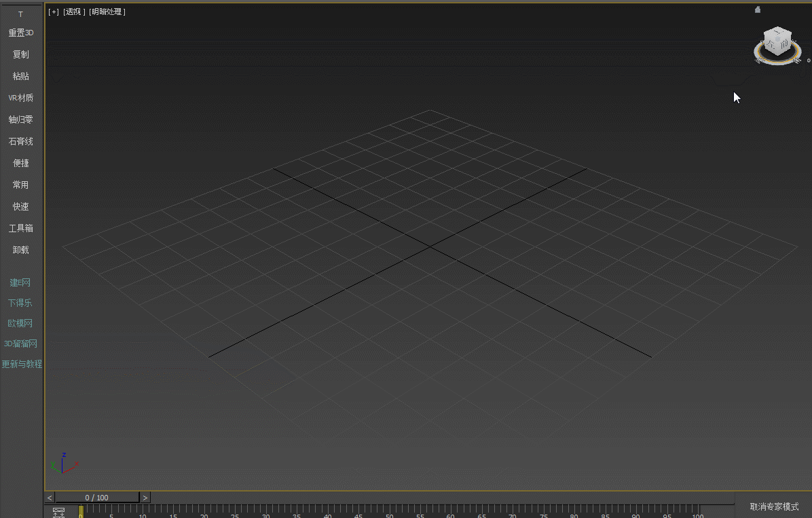The width and height of the screenshot is (812, 518).
Task: Click the 取消专家模式 button
Action: pos(774,506)
